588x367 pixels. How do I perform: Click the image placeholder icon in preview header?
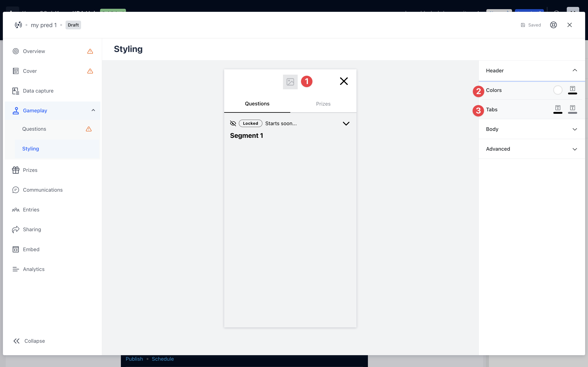pyautogui.click(x=290, y=82)
